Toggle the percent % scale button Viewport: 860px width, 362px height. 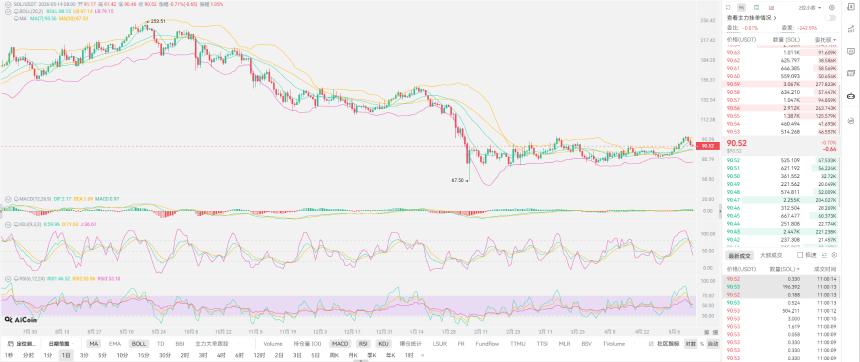(x=701, y=344)
